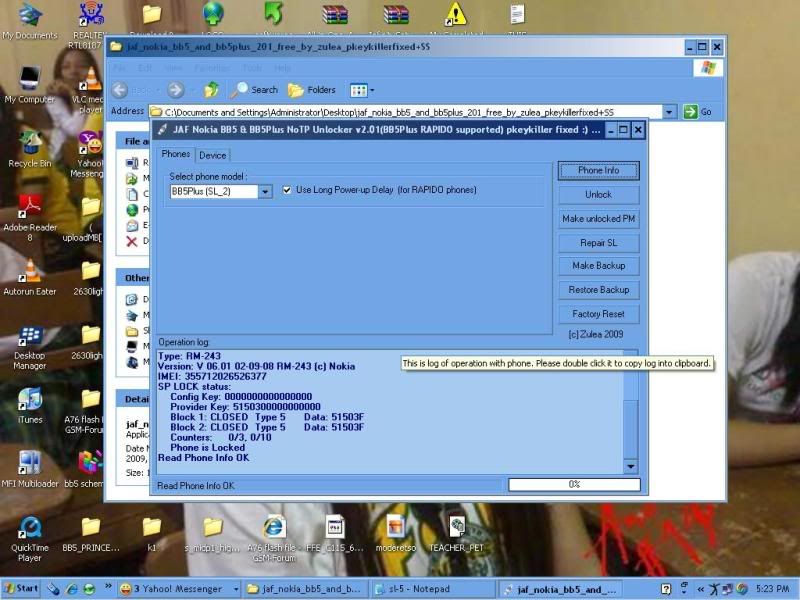Go up one folder level in Explorer

(x=211, y=90)
